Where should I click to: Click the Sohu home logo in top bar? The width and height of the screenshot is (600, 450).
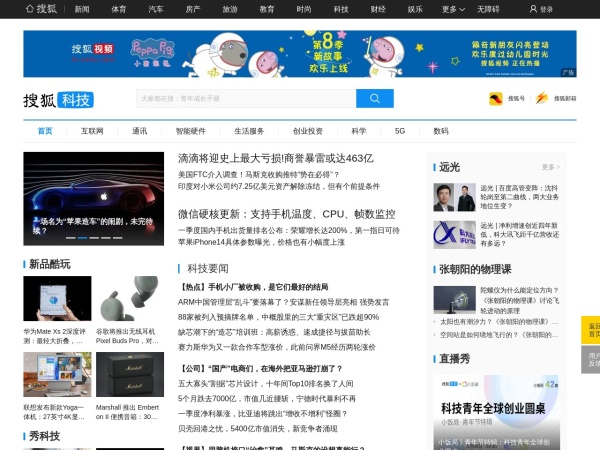point(40,8)
